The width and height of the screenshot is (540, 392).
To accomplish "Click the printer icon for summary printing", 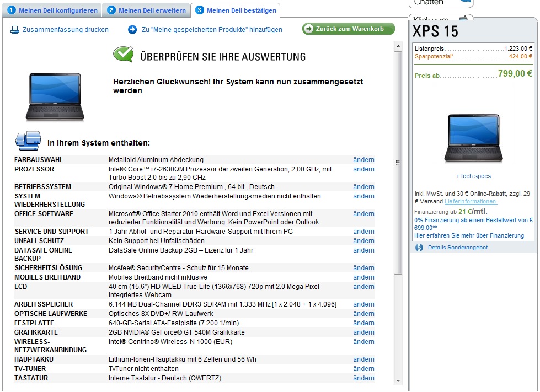I will pos(15,30).
